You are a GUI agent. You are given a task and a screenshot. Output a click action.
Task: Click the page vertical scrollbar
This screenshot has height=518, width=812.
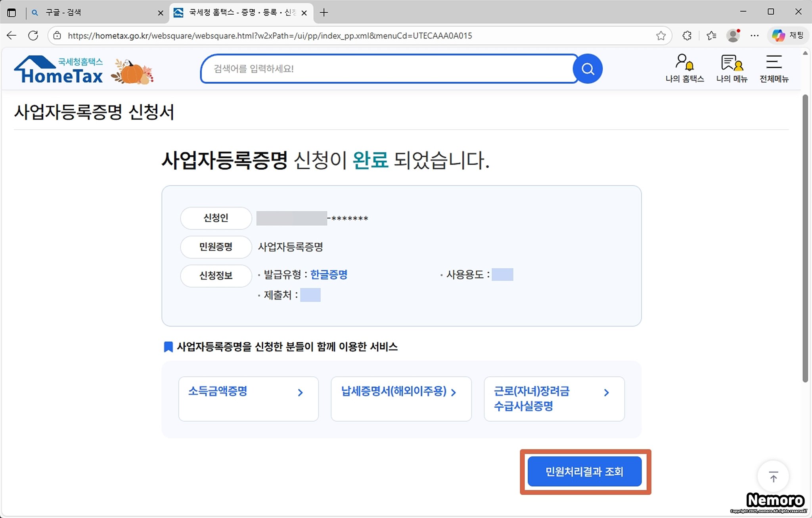click(x=805, y=238)
